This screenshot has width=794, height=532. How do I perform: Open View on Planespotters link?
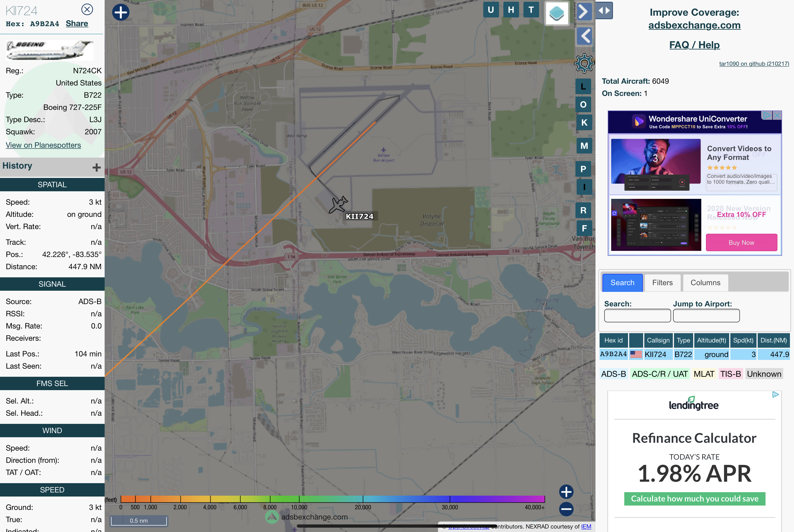point(43,145)
